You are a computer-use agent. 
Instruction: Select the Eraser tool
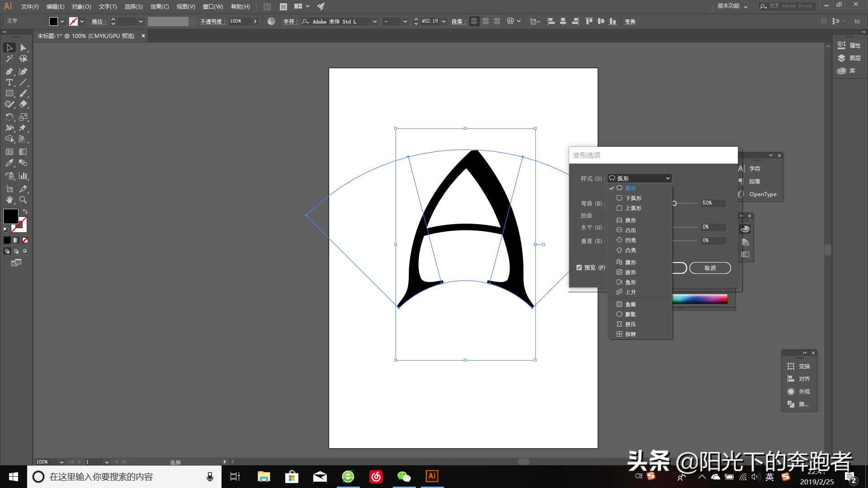[x=23, y=104]
